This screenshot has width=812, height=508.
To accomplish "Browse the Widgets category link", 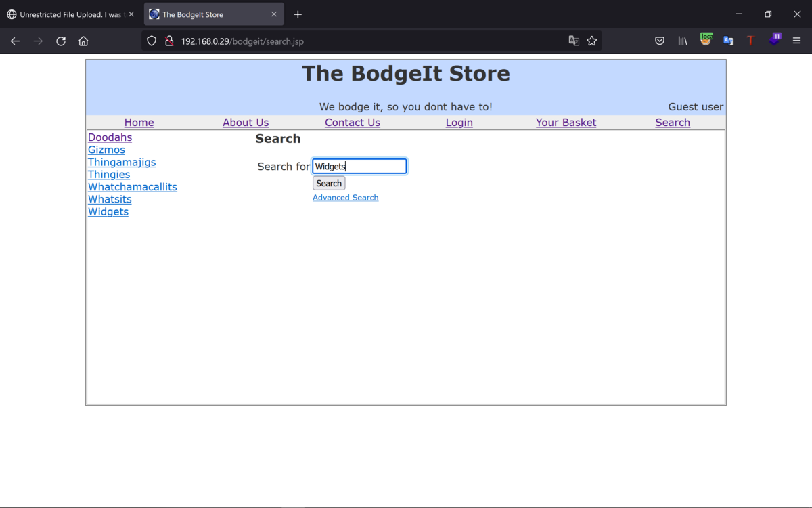I will click(108, 212).
